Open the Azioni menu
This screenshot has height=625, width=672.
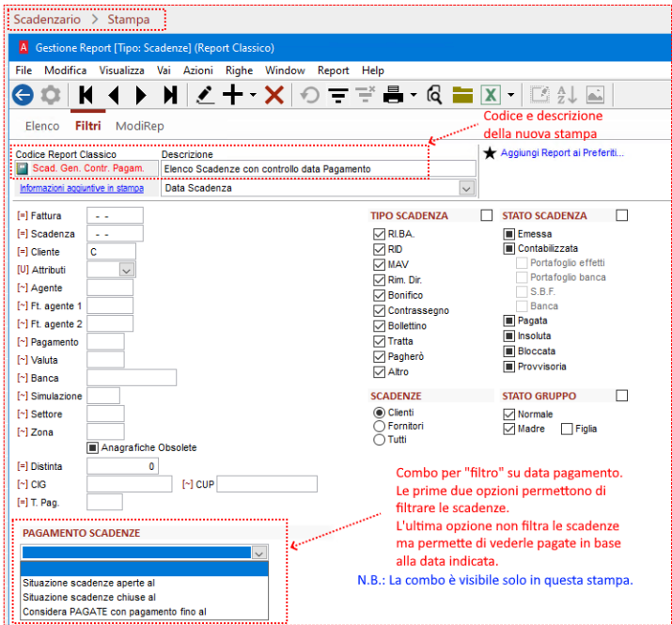click(198, 70)
